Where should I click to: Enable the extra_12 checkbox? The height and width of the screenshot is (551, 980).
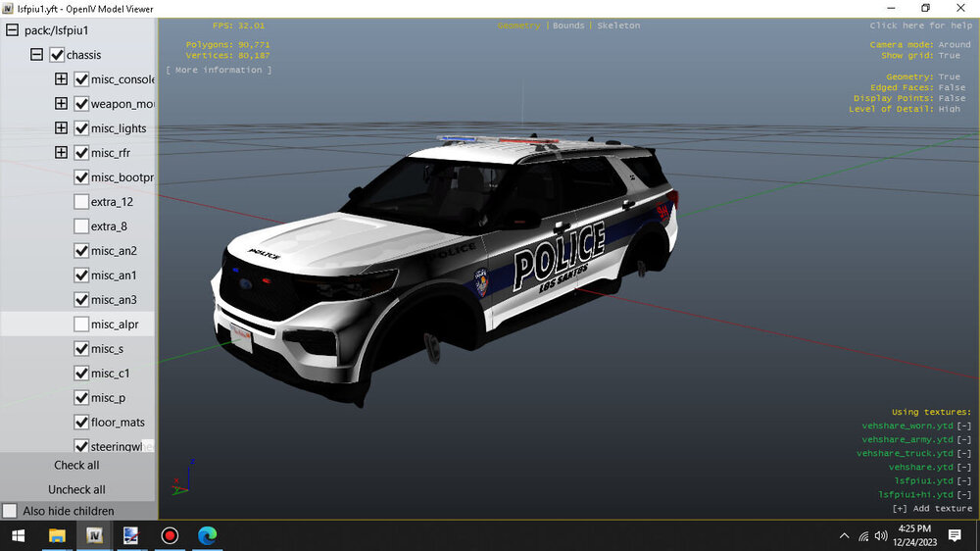click(81, 201)
